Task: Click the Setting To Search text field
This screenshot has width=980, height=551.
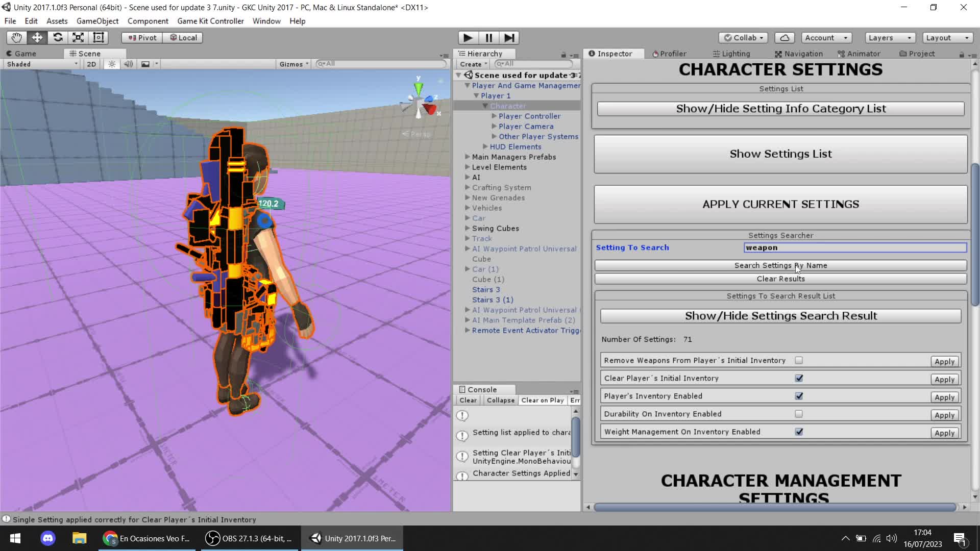Action: [855, 248]
